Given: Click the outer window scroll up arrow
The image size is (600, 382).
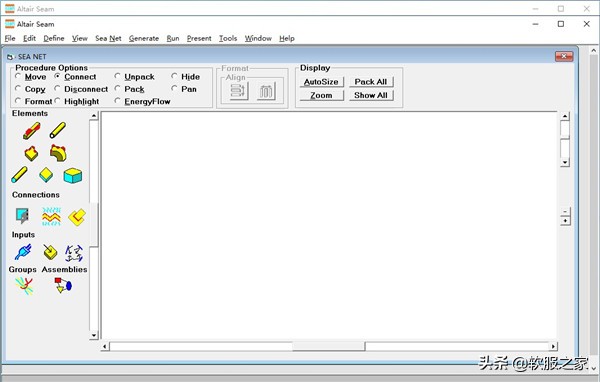Looking at the screenshot, I should pyautogui.click(x=593, y=50).
